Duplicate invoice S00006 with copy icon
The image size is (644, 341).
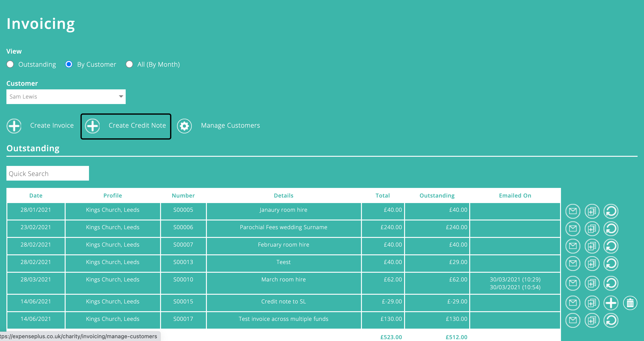tap(592, 229)
